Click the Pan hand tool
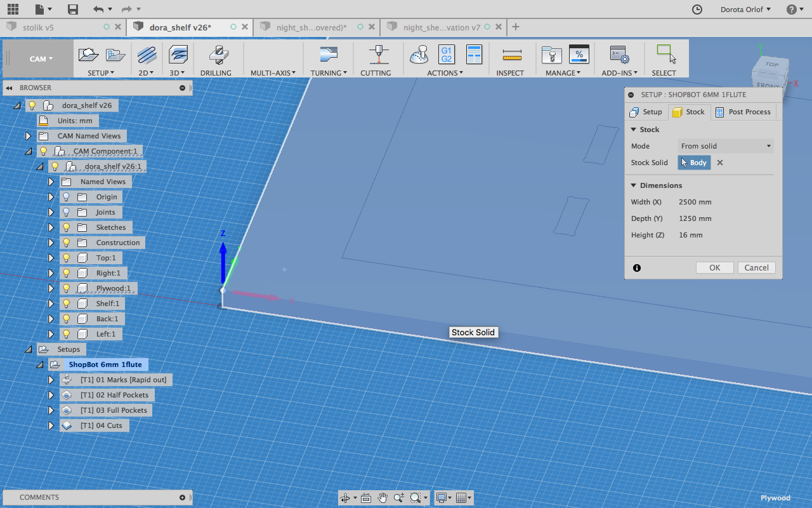 [x=383, y=498]
